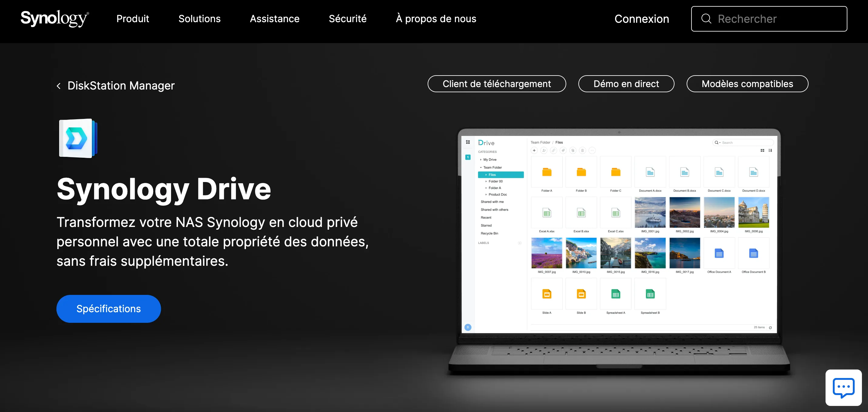The height and width of the screenshot is (412, 868).
Task: Open Spreadsheet B file icon
Action: 650,294
